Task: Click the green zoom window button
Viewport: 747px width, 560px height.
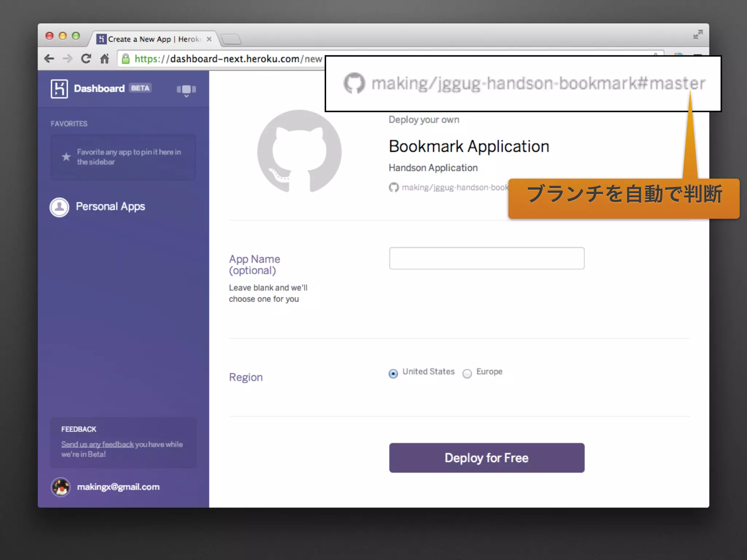Action: click(x=76, y=36)
